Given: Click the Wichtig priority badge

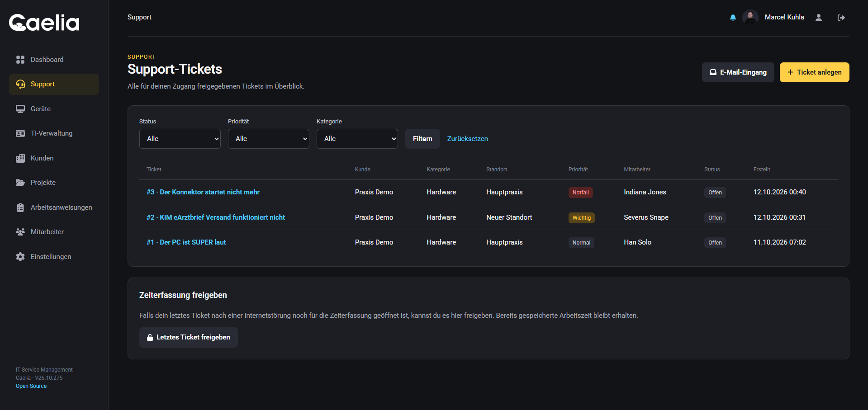Looking at the screenshot, I should tap(582, 218).
